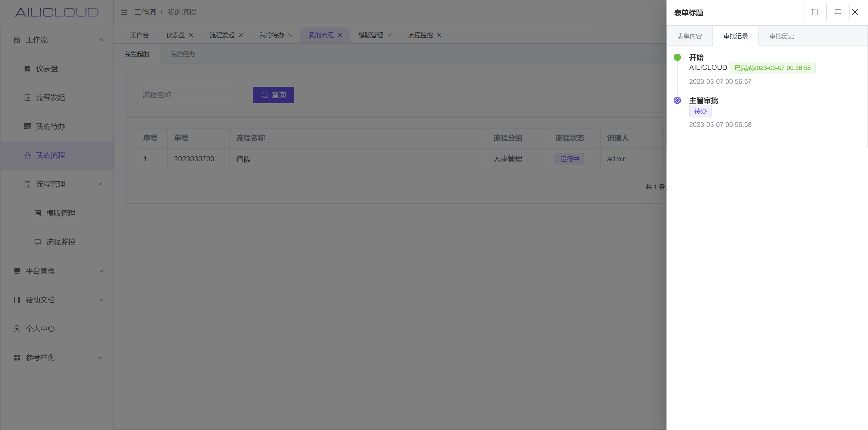Open 我的待办 in the sidebar
The image size is (868, 430).
pyautogui.click(x=57, y=127)
